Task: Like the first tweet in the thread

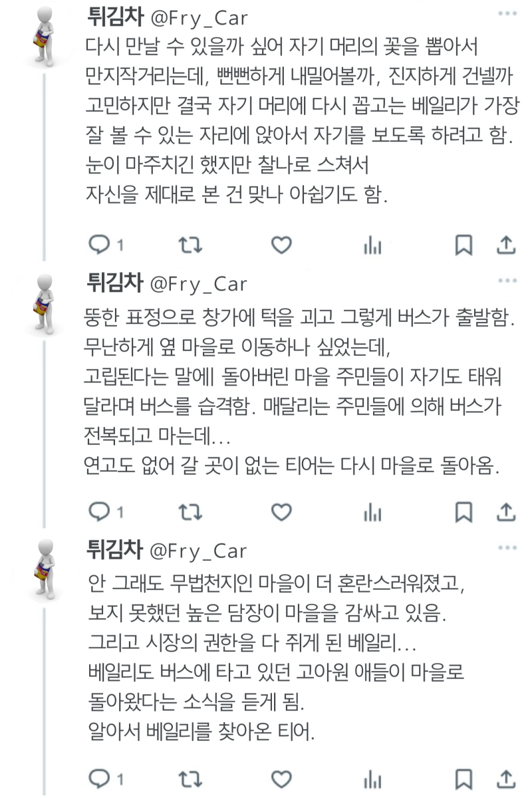Action: 282,245
